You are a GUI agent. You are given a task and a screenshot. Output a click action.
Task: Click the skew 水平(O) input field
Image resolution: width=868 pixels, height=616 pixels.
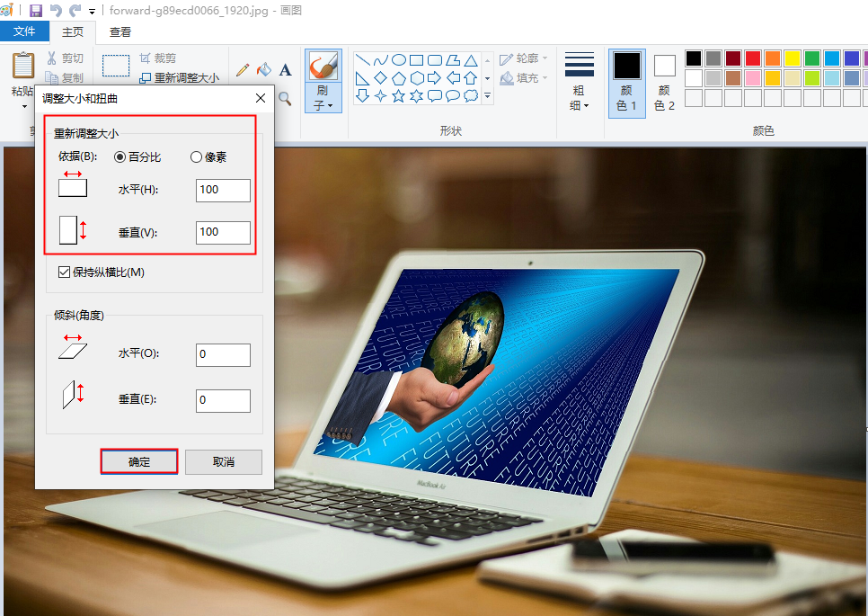point(223,354)
